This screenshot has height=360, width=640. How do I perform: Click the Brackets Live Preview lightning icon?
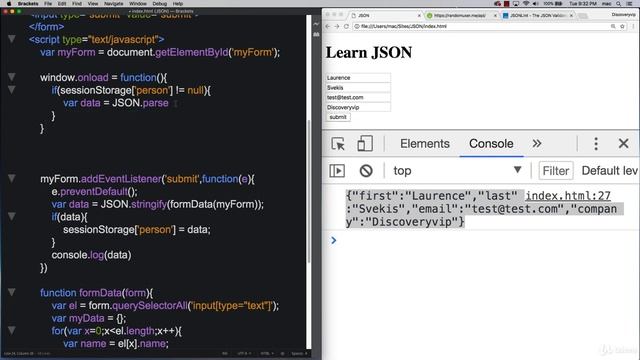pyautogui.click(x=316, y=24)
